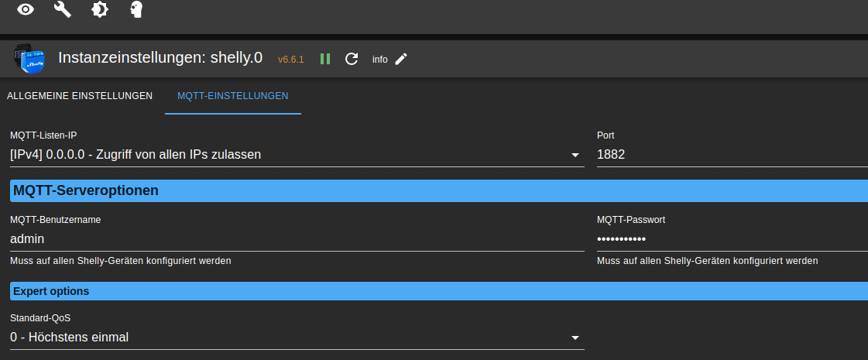Click the info log level label
Image resolution: width=868 pixels, height=360 pixels.
point(379,60)
